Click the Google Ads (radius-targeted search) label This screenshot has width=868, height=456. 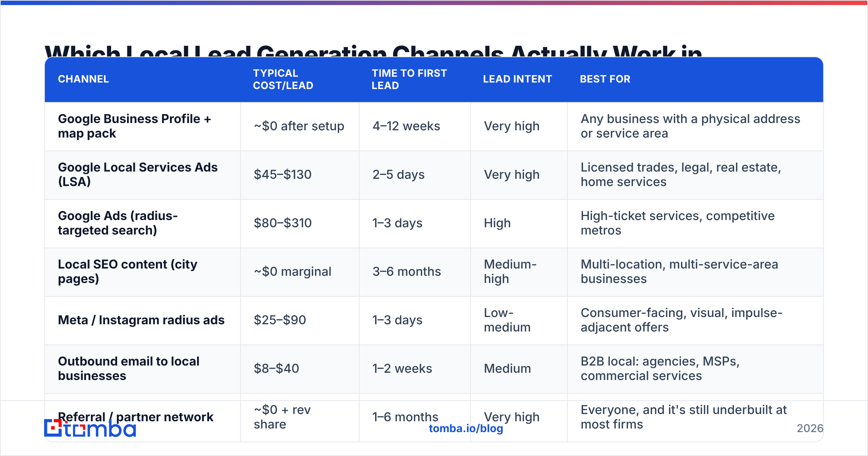[118, 223]
